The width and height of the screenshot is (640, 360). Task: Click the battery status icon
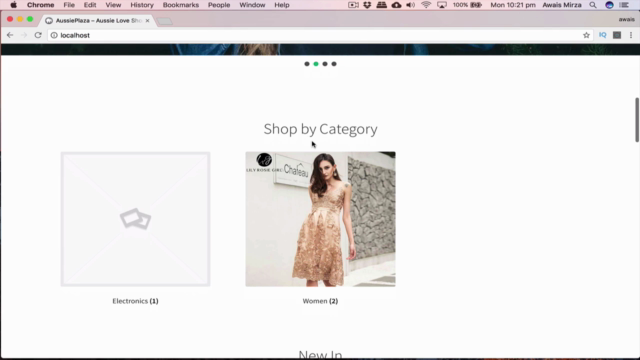tap(476, 5)
